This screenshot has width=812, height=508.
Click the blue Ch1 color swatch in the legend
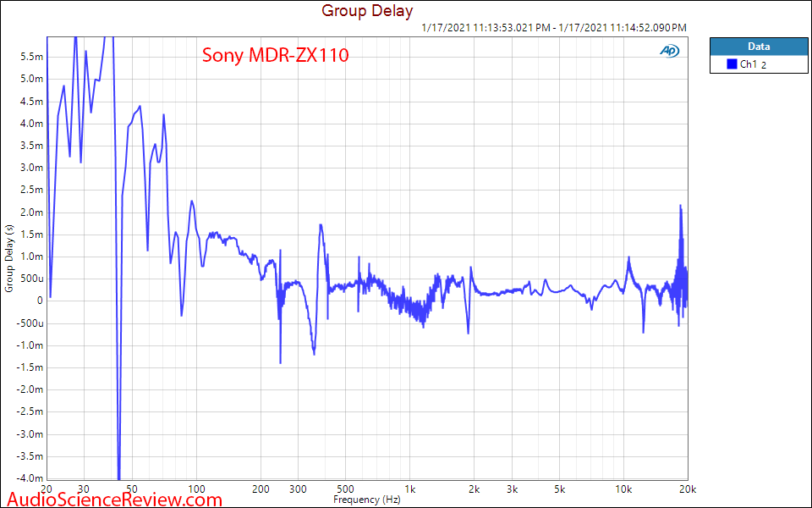[x=732, y=64]
